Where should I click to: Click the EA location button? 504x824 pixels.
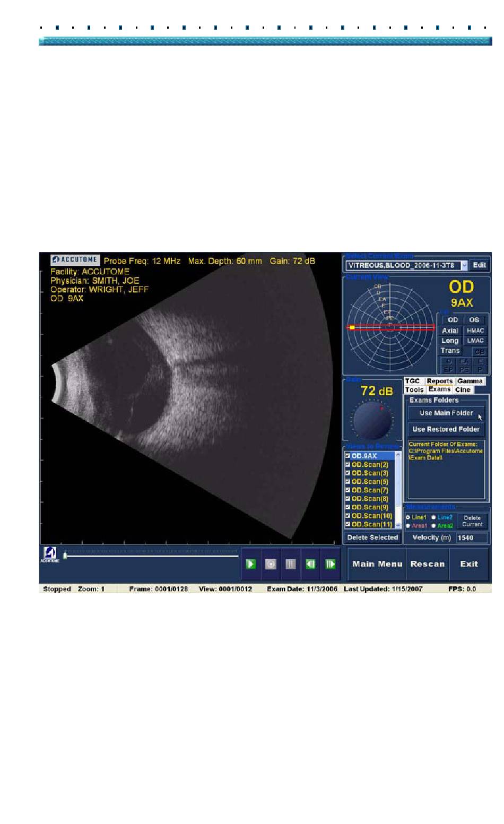click(x=464, y=361)
